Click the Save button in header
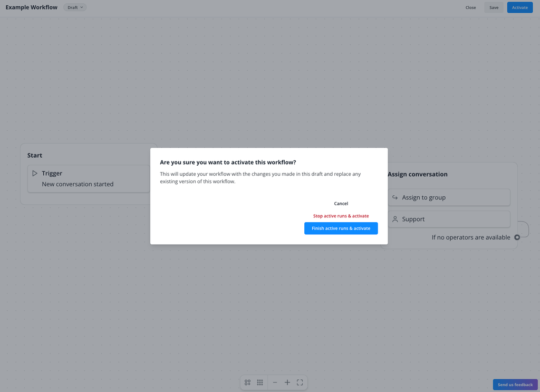540x392 pixels. (x=494, y=7)
